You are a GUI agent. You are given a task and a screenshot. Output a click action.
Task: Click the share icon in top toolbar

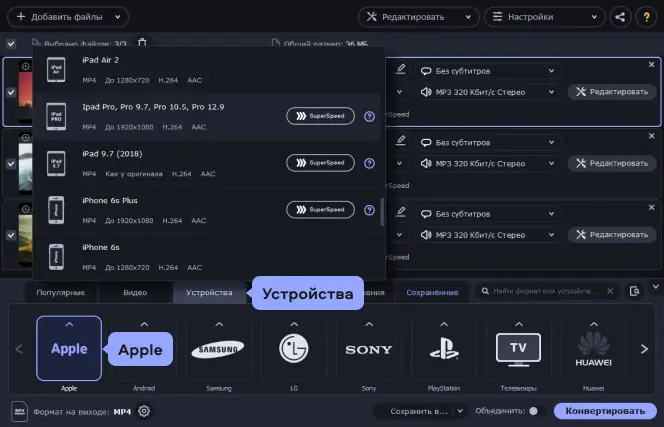coord(620,17)
